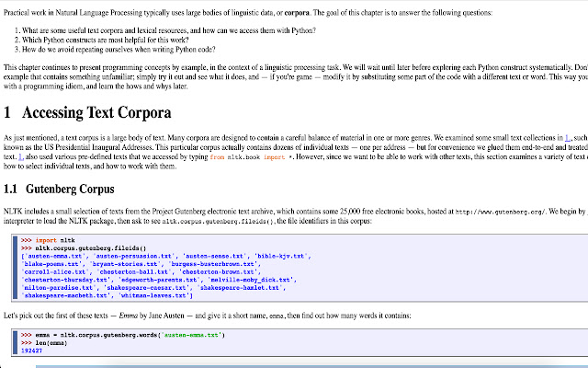Click 'melville-moby_dick.txt' in the code output
588x368 pixels.
click(251, 280)
